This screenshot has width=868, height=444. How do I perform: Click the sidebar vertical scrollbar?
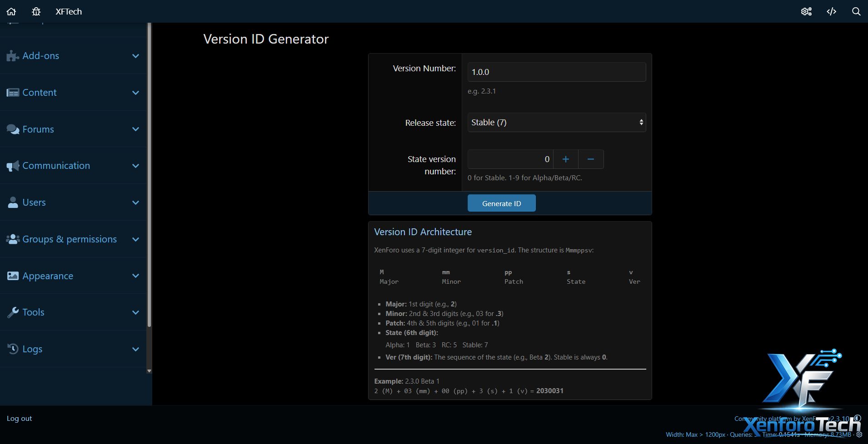pos(149,182)
